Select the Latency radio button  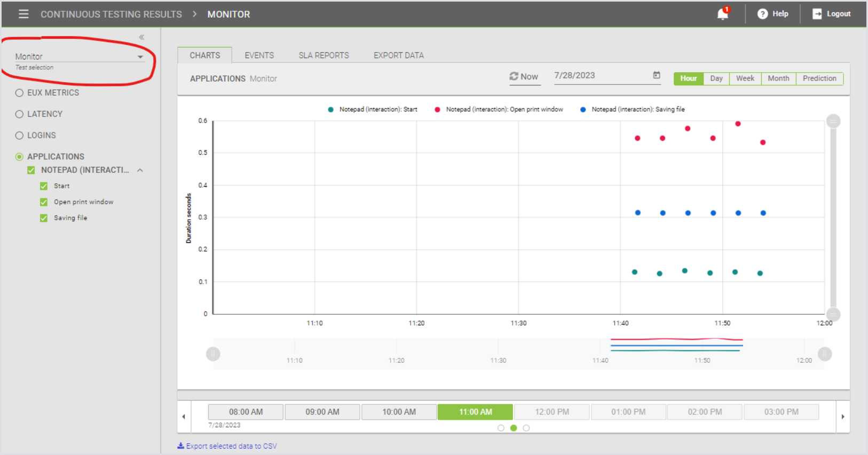point(19,114)
